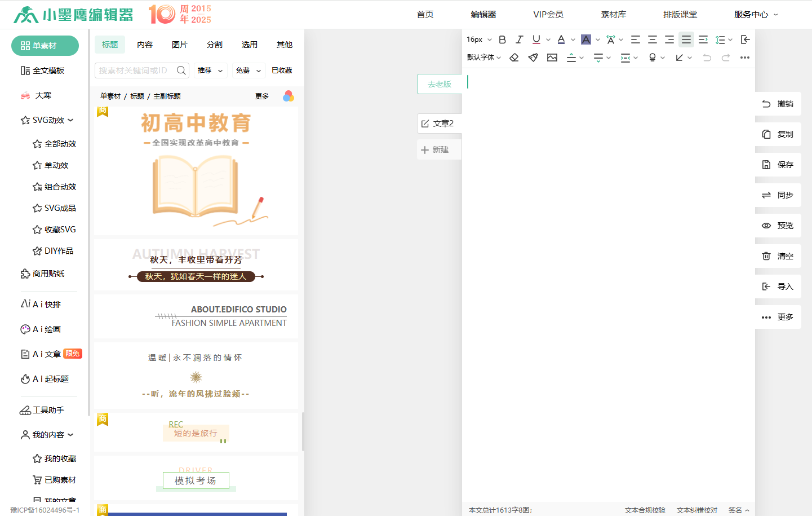
Task: Apply bold formatting to the text
Action: coord(502,39)
